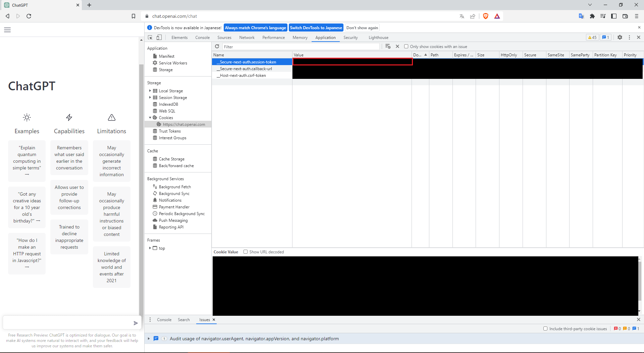Expand the Local Storage tree node
Screen dimensions: 644x353
tap(150, 91)
